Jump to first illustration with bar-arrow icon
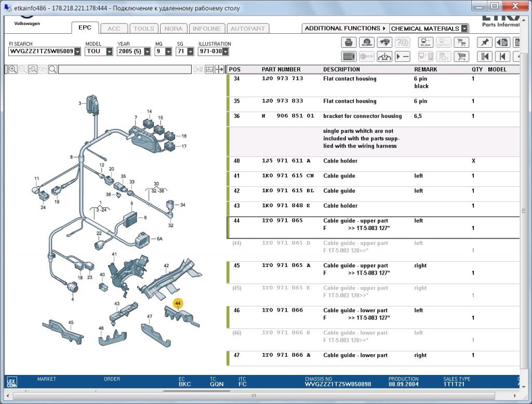 coord(485,56)
